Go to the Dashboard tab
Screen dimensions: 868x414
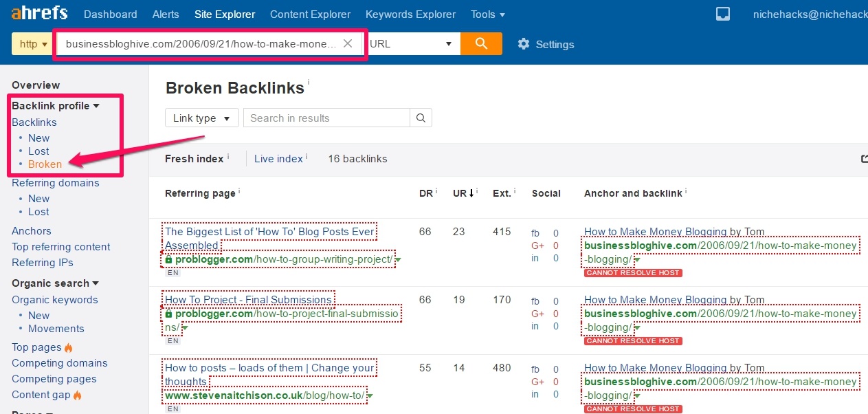click(110, 14)
